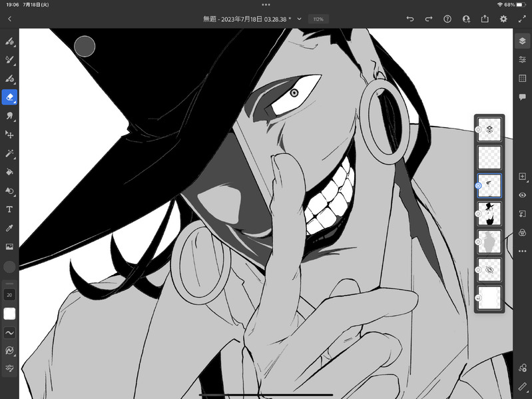This screenshot has height=399, width=532.
Task: Select the Smudge tool
Action: tap(9, 116)
